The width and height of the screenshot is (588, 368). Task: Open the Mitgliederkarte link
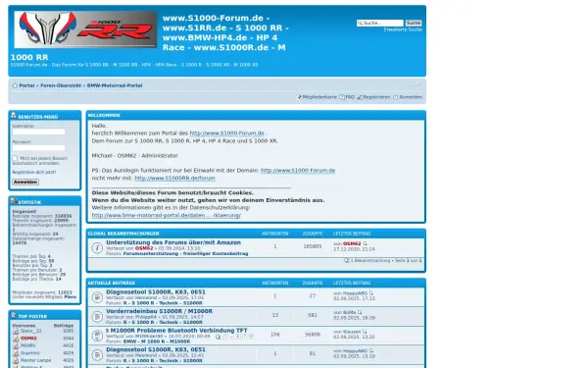(319, 97)
